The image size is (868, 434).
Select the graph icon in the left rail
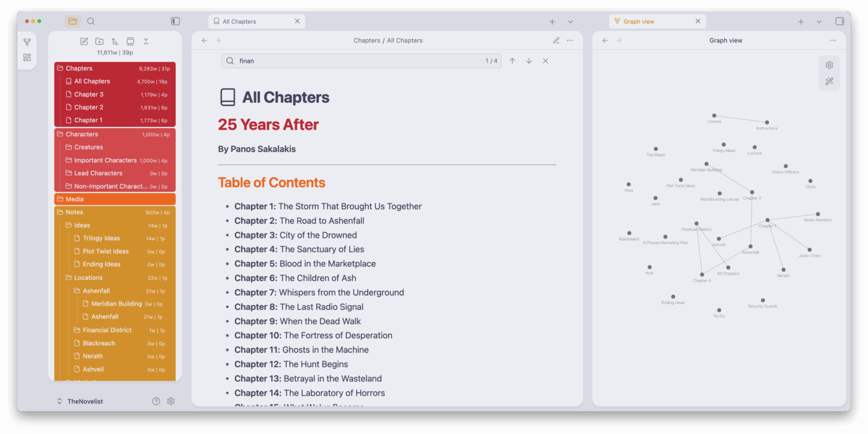click(x=27, y=41)
